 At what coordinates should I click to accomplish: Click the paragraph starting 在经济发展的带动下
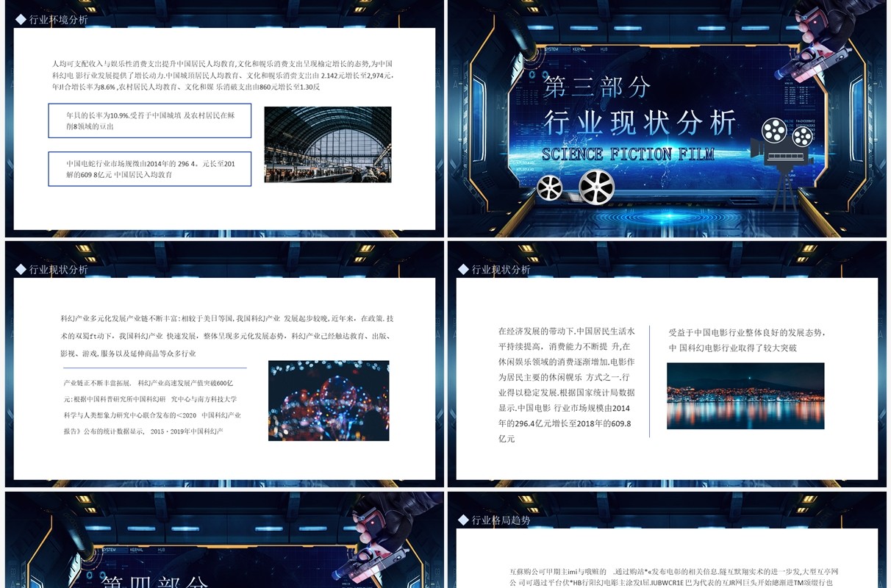567,385
